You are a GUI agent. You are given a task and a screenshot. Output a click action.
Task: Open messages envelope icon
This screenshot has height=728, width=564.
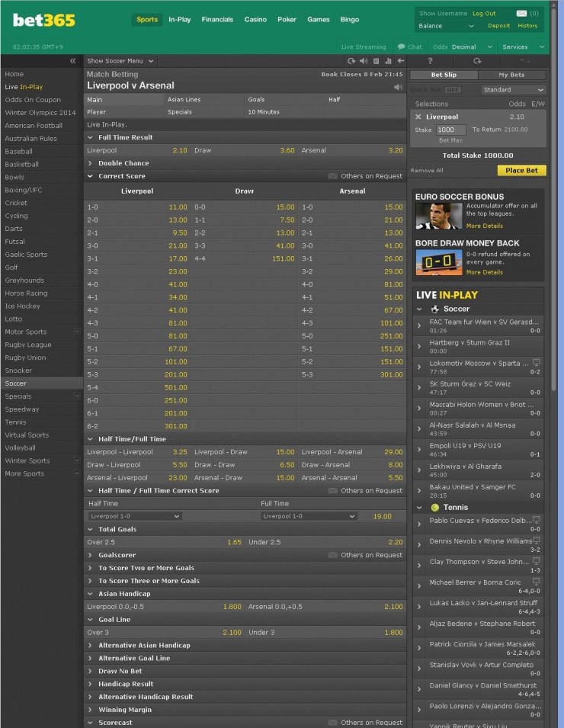click(x=522, y=14)
